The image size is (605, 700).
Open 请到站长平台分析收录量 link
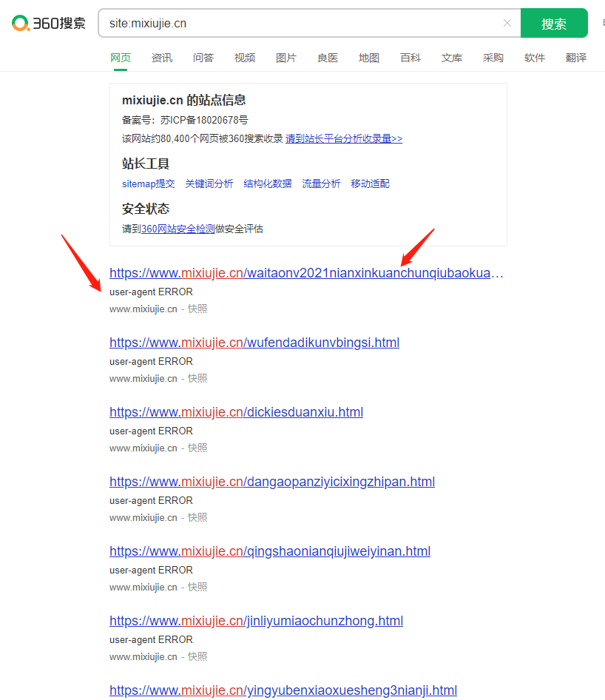tap(344, 139)
